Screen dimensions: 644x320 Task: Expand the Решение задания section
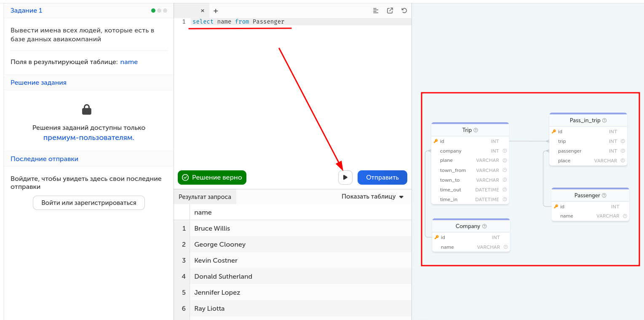pos(38,83)
